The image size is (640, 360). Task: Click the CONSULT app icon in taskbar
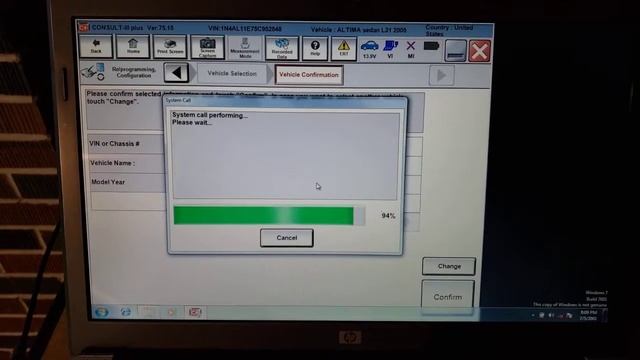[195, 312]
